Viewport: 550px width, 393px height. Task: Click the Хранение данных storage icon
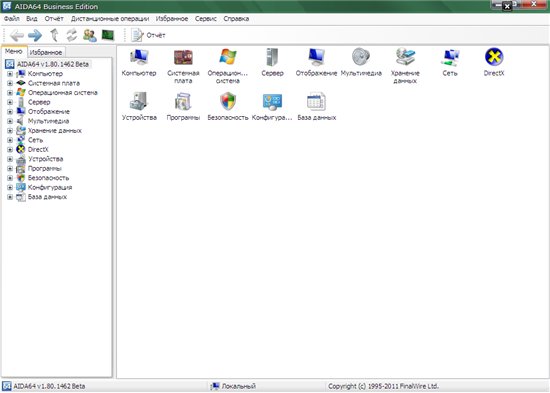pyautogui.click(x=405, y=57)
